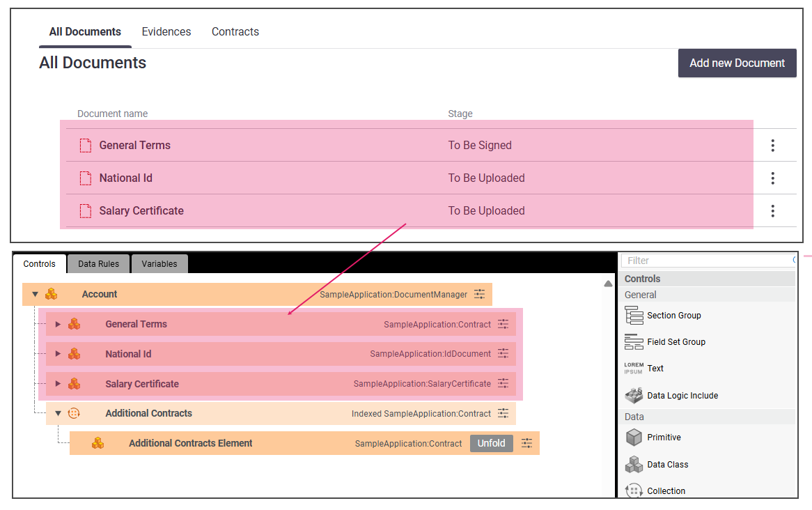Select the Primitive cube icon
The width and height of the screenshot is (812, 510).
[x=634, y=438]
